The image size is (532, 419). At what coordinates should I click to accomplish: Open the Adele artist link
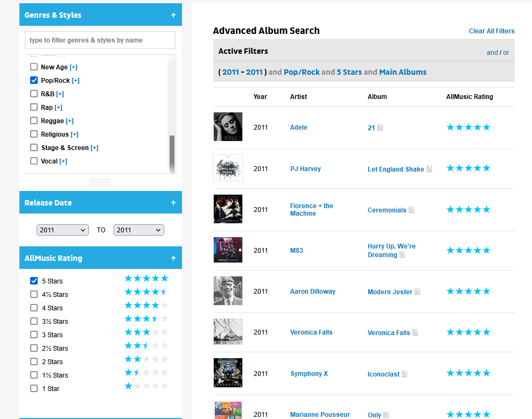[299, 127]
